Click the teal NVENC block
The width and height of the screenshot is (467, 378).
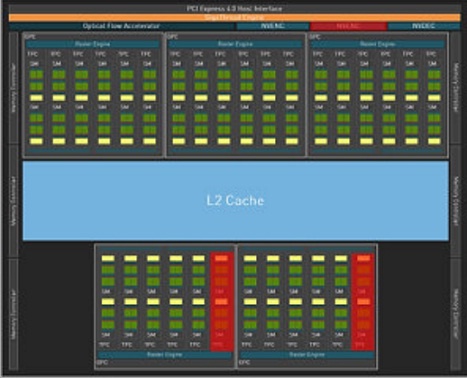click(x=273, y=26)
